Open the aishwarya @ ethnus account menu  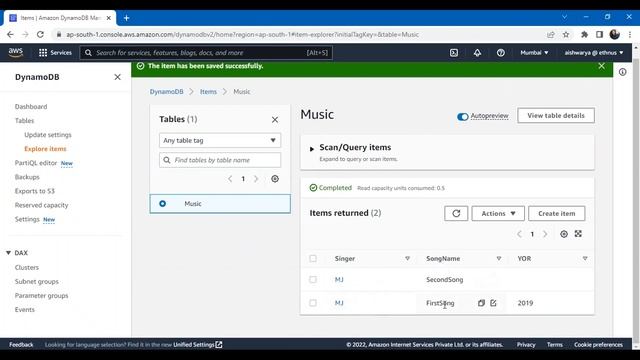[x=594, y=53]
